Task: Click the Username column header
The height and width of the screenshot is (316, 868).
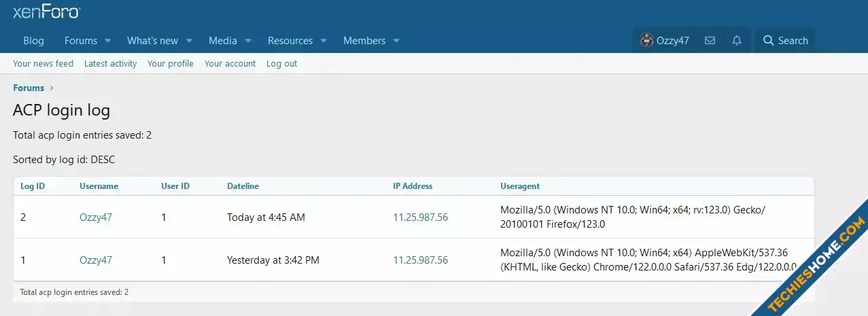Action: click(x=99, y=186)
